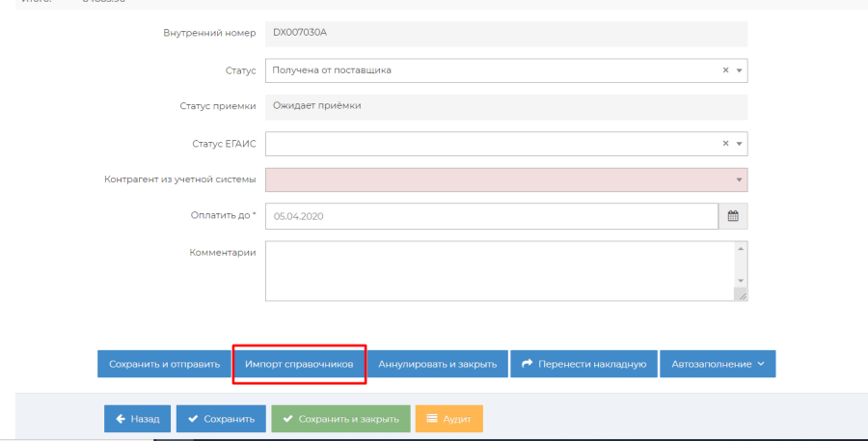The width and height of the screenshot is (868, 441).
Task: Focus the Оплатить до date field
Action: pos(492,216)
